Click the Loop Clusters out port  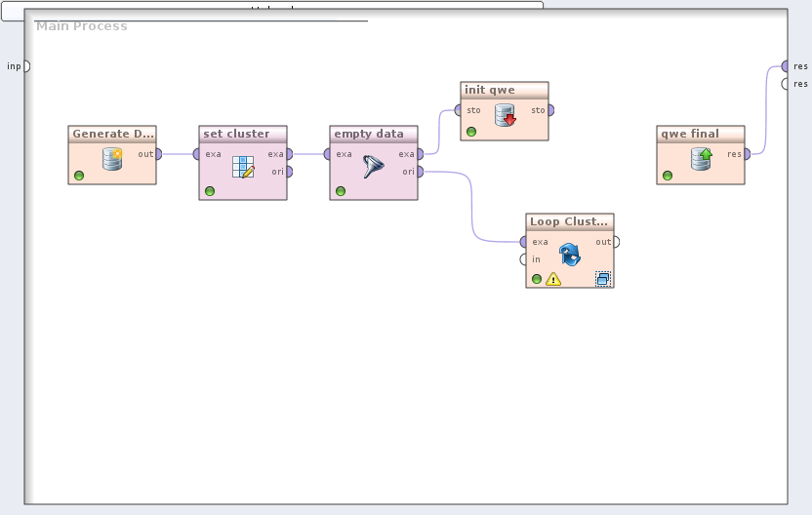[617, 242]
